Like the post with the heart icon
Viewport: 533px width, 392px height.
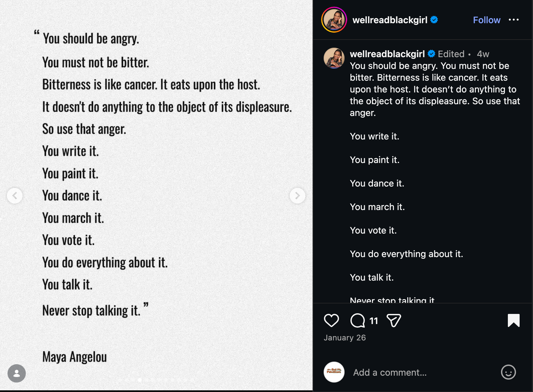pos(331,320)
